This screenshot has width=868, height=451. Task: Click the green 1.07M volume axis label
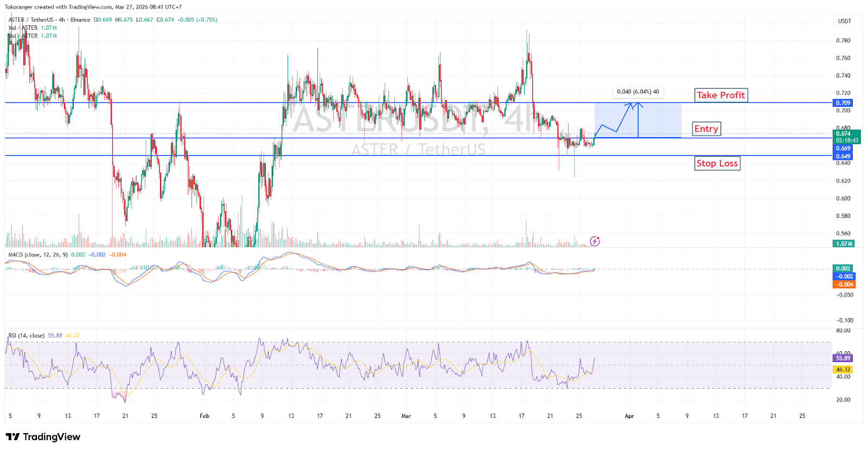[x=844, y=244]
